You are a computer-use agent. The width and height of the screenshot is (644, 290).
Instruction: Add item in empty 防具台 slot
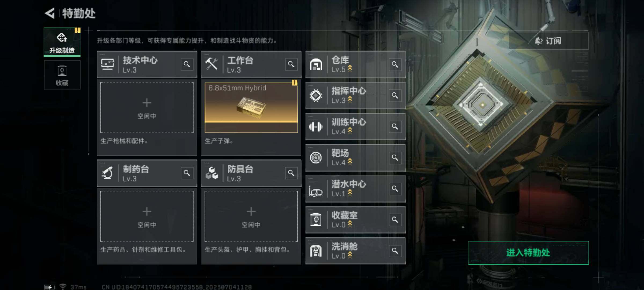[x=251, y=216]
